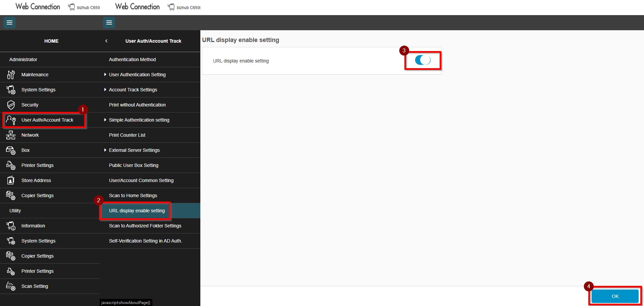Select Print Counter List menu item
Viewport: 644px width, 306px height.
click(127, 135)
